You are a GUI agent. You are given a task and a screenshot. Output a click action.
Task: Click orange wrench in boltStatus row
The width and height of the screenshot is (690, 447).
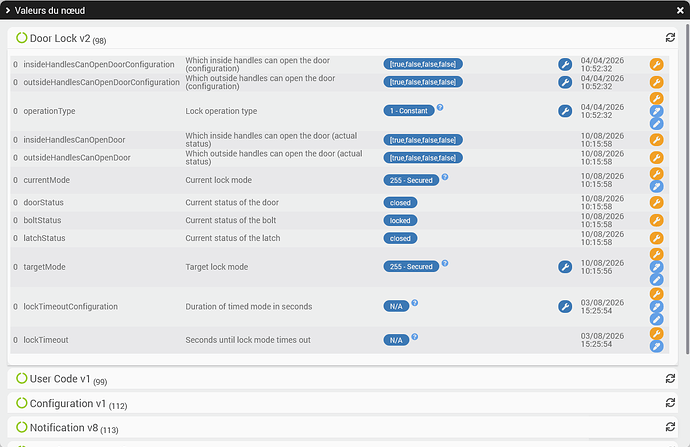click(657, 220)
